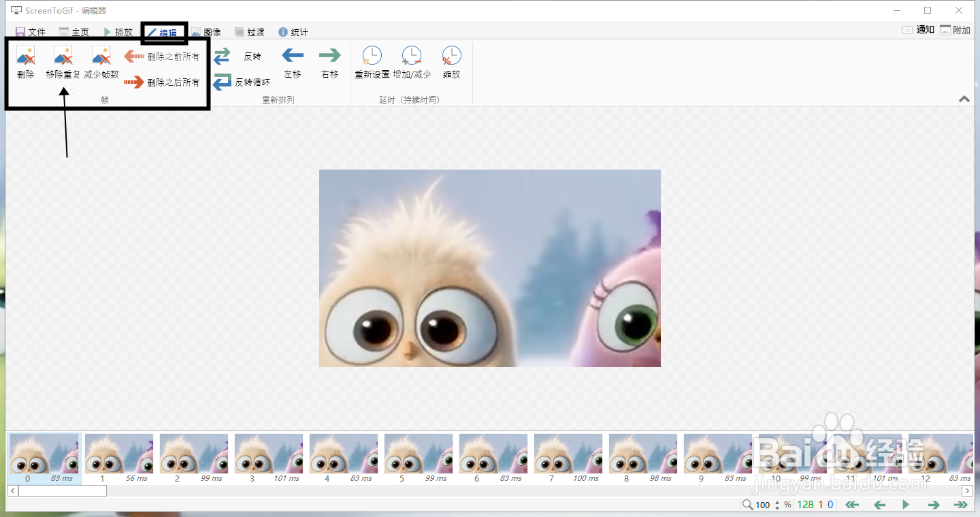Select frame 7 thumbnail (100 ms)

pyautogui.click(x=568, y=458)
